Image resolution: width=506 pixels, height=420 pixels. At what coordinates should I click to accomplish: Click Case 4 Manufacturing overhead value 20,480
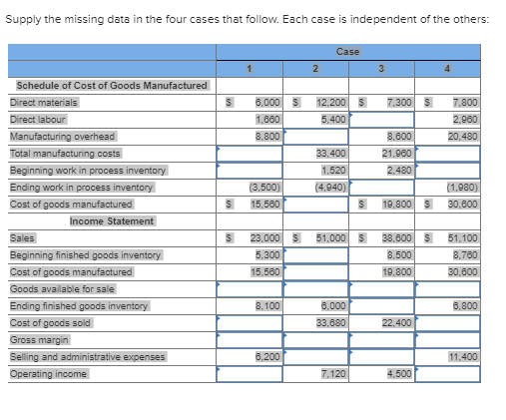(463, 137)
